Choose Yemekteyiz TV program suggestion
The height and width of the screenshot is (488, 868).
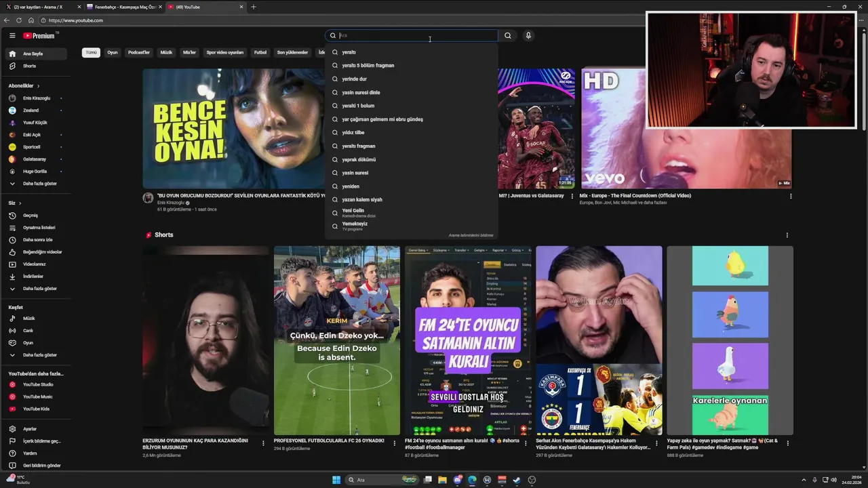[x=411, y=226]
